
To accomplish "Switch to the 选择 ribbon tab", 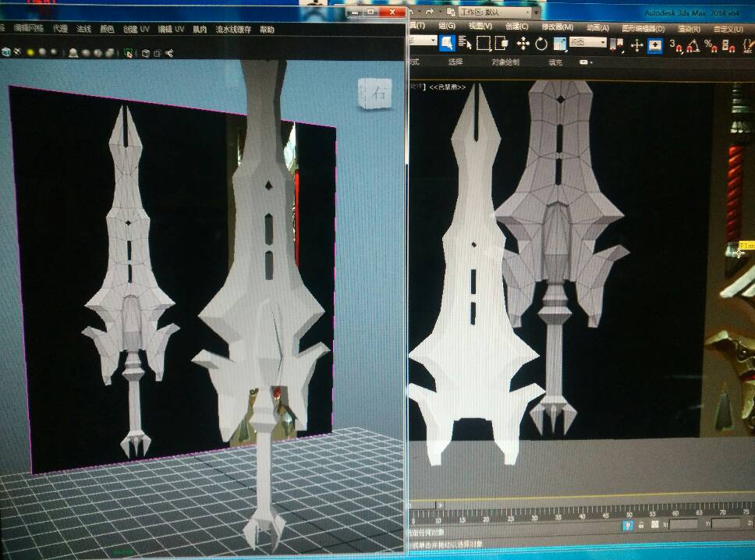I will pyautogui.click(x=455, y=62).
